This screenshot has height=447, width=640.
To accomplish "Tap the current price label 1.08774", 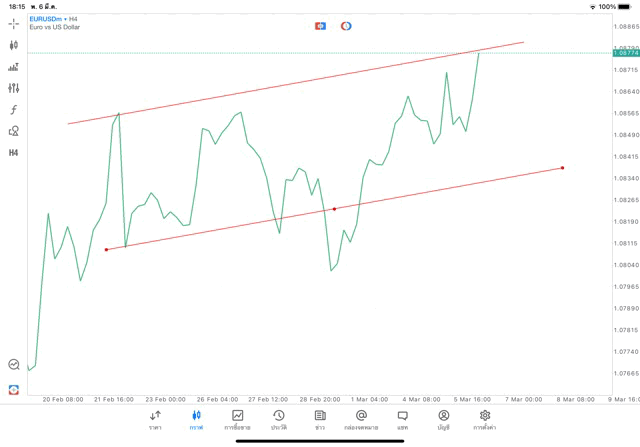I will [625, 53].
